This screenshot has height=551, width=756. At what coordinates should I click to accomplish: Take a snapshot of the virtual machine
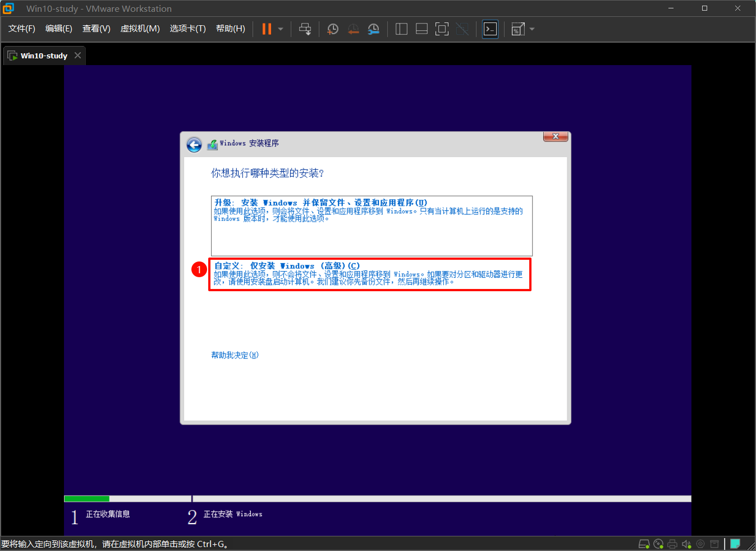pyautogui.click(x=332, y=29)
